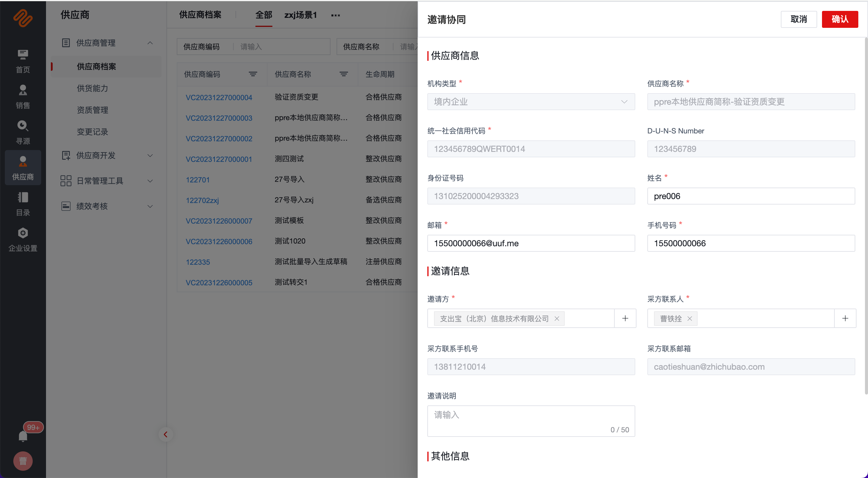
Task: Click the 日常管理工具 grid icon
Action: pyautogui.click(x=66, y=181)
